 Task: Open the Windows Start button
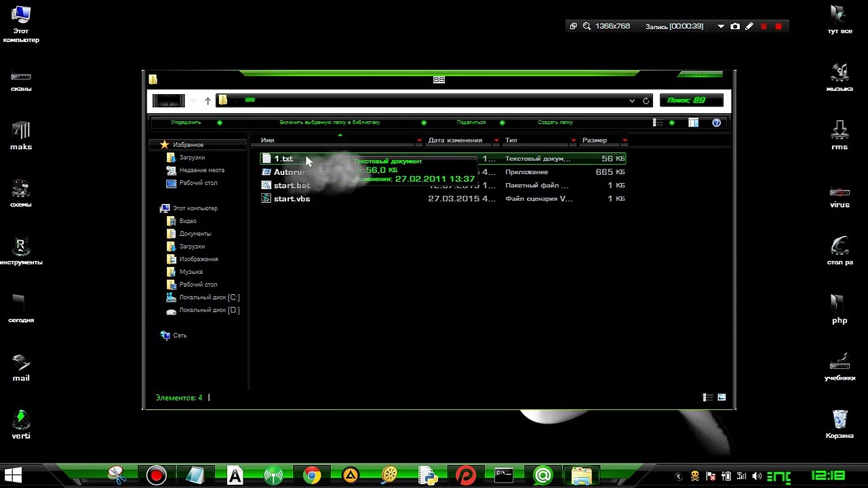(x=13, y=476)
